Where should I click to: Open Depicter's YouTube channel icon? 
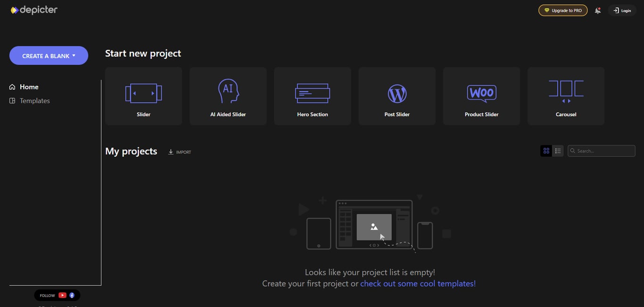(62, 295)
